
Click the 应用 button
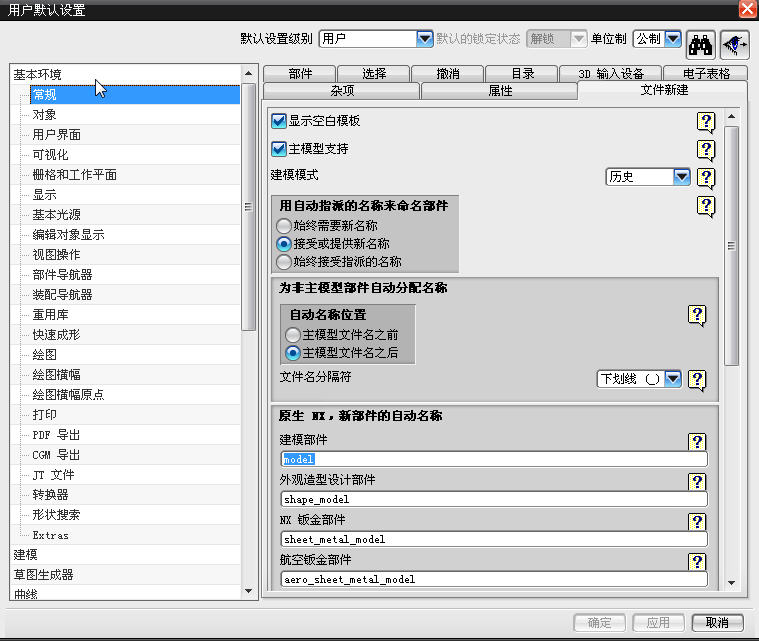[658, 623]
